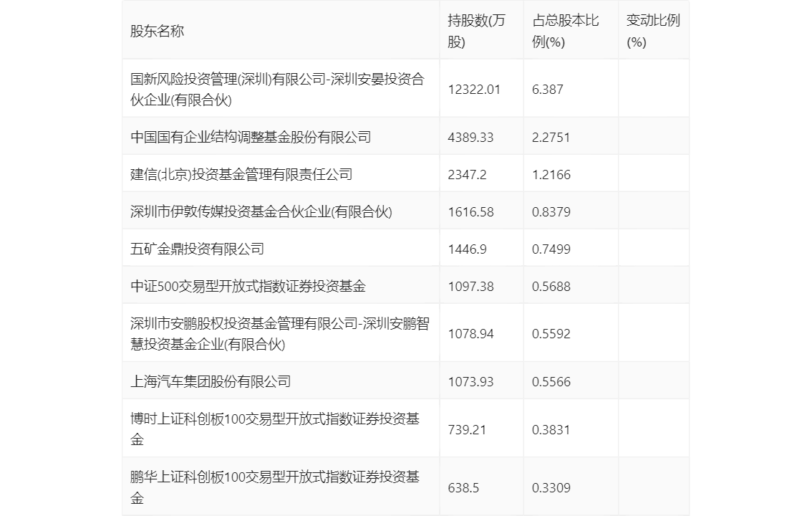Click the value 1073.93
The image size is (812, 516).
pos(470,382)
